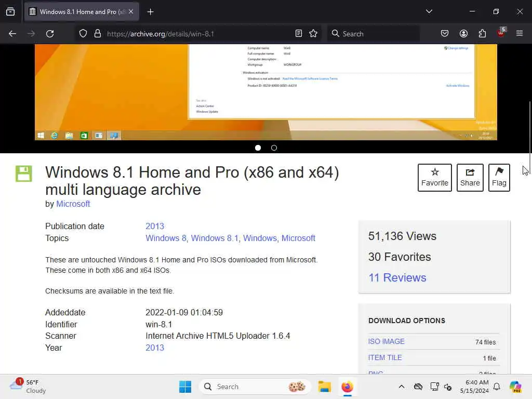Go back to the previous page

[x=12, y=34]
